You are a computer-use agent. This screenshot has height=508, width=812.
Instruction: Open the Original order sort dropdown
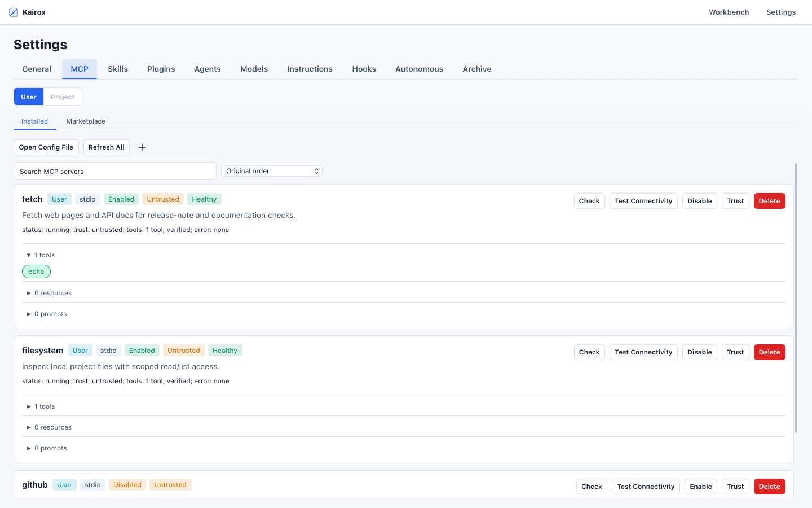click(x=272, y=171)
